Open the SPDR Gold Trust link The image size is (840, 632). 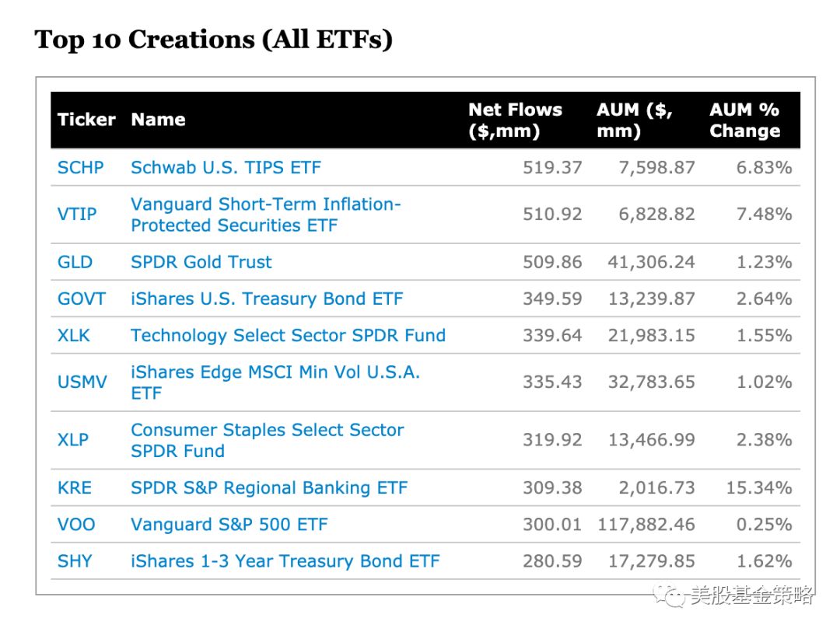pos(201,262)
